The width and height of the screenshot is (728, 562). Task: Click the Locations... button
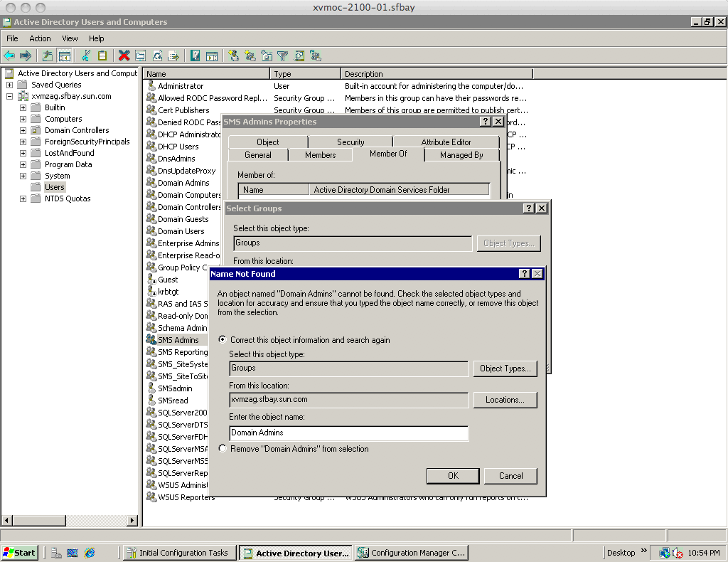[x=505, y=400]
